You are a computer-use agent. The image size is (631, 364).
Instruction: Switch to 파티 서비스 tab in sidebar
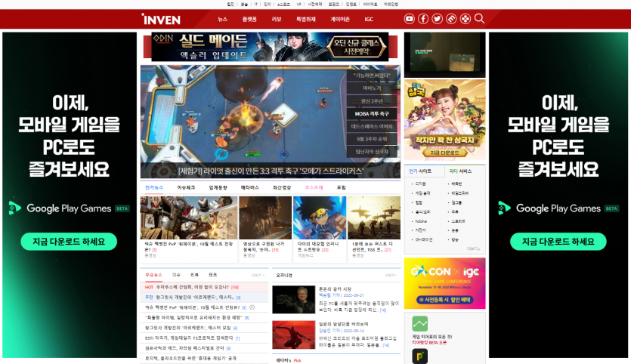[460, 171]
